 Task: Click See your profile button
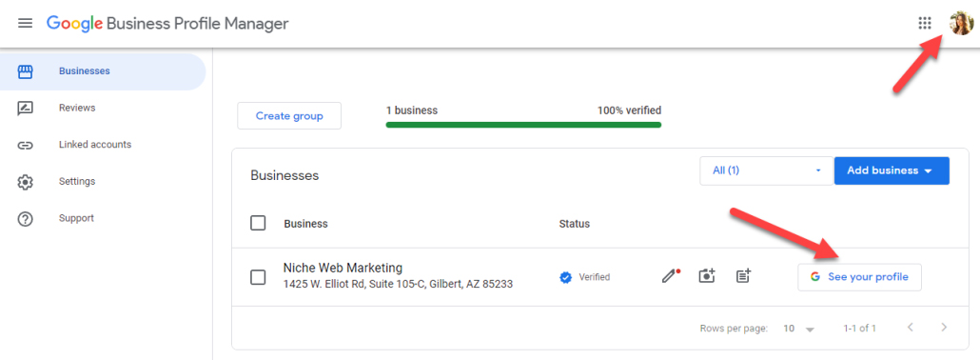(859, 277)
